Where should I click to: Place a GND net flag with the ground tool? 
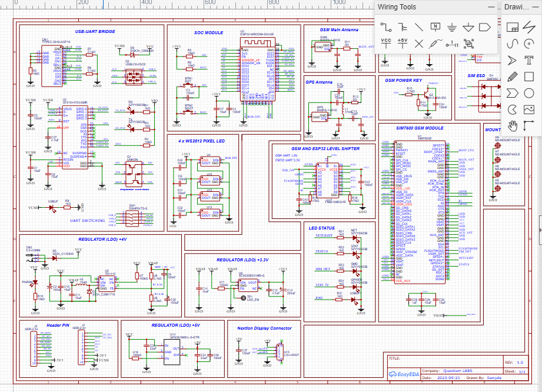click(x=452, y=27)
